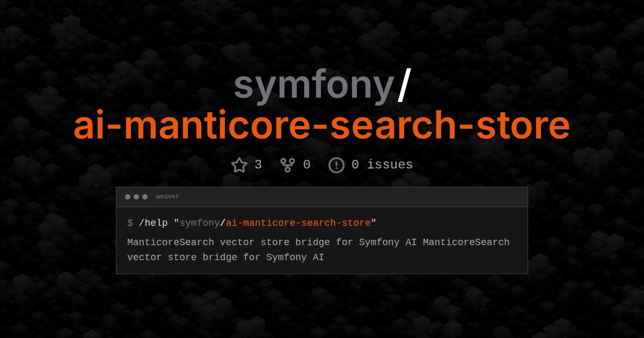The image size is (644, 338).
Task: Click the star count '3'
Action: (x=258, y=164)
